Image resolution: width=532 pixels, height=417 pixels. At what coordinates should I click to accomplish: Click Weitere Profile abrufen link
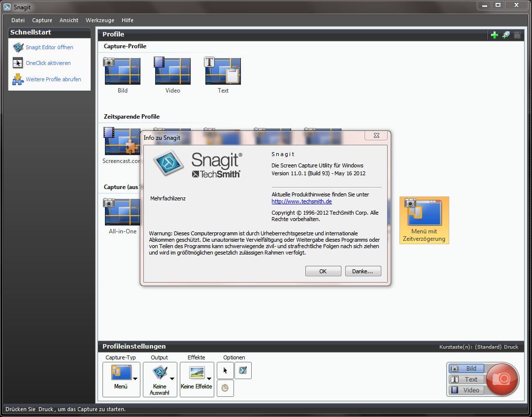click(x=53, y=79)
